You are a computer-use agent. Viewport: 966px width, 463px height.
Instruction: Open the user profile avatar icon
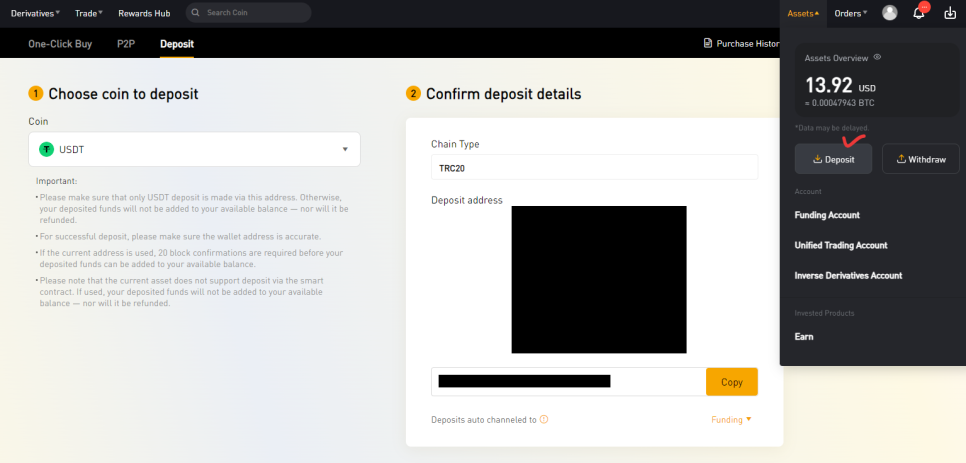890,12
